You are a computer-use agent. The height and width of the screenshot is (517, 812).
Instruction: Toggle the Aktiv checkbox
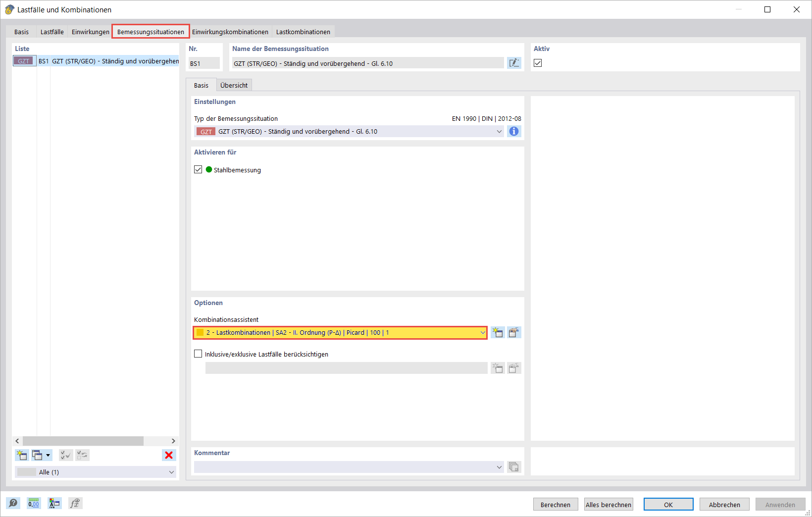pos(538,63)
